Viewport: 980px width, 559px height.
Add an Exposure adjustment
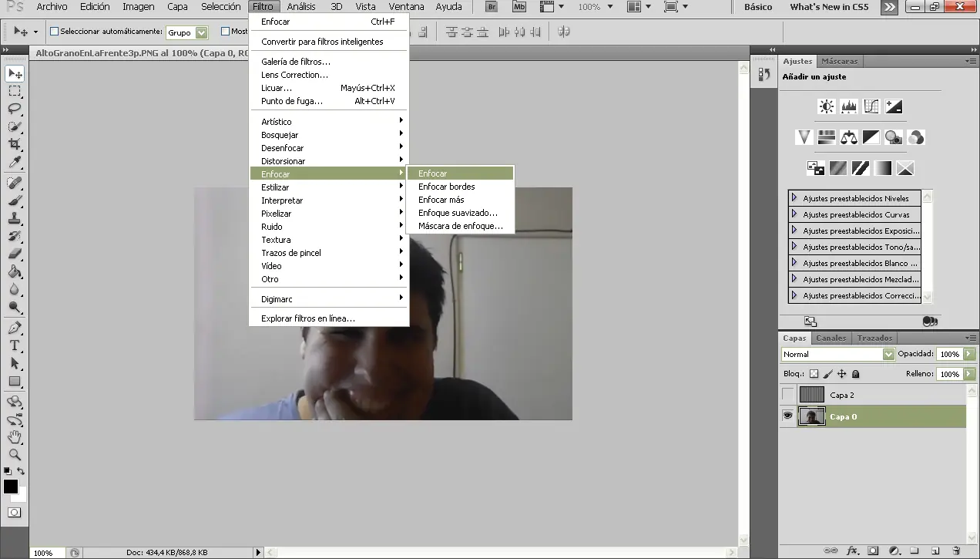coord(894,106)
